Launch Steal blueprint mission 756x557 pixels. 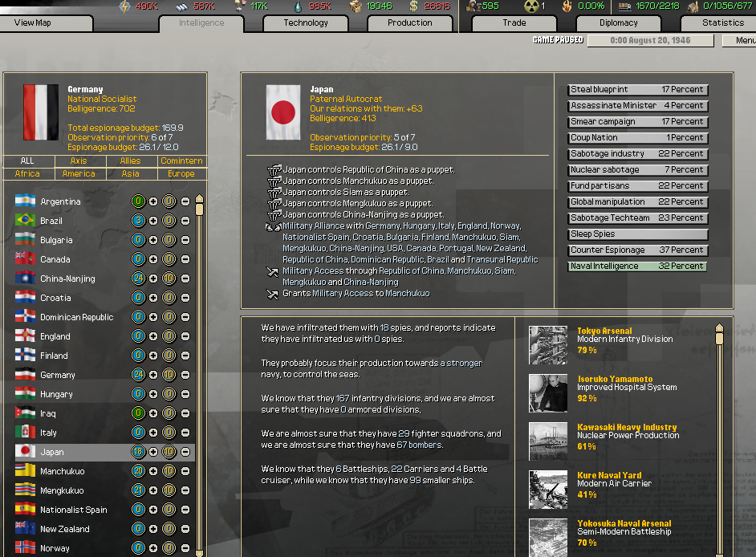637,90
